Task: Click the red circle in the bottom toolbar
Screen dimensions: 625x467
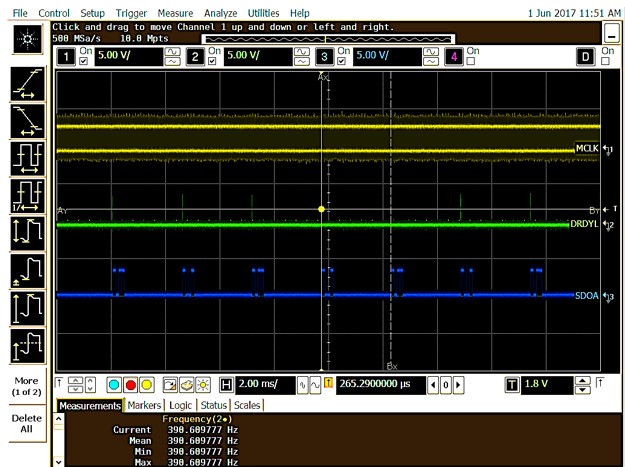Action: pyautogui.click(x=130, y=384)
